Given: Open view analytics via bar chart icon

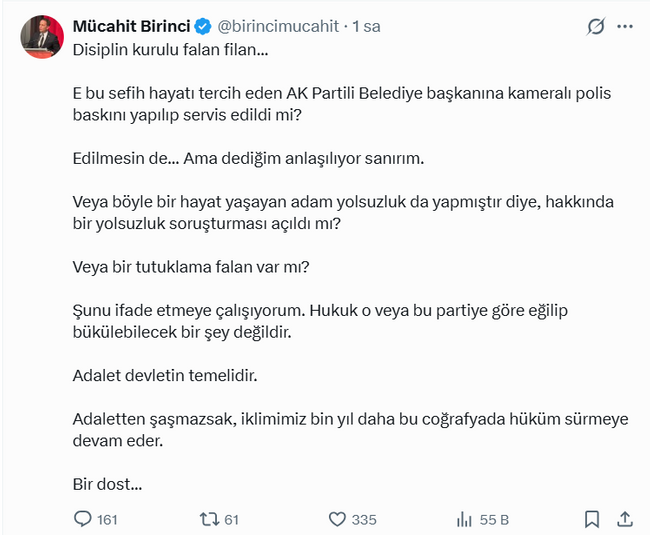Looking at the screenshot, I should click(x=464, y=519).
